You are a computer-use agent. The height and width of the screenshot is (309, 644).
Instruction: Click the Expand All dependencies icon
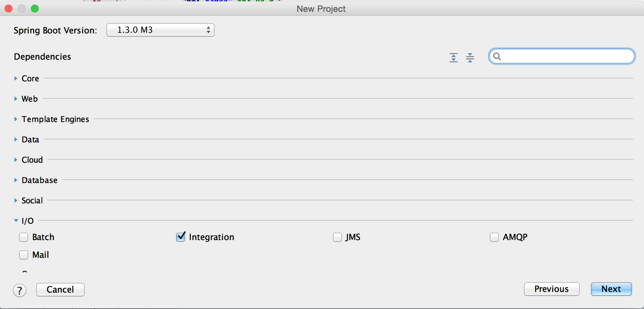[x=453, y=57]
